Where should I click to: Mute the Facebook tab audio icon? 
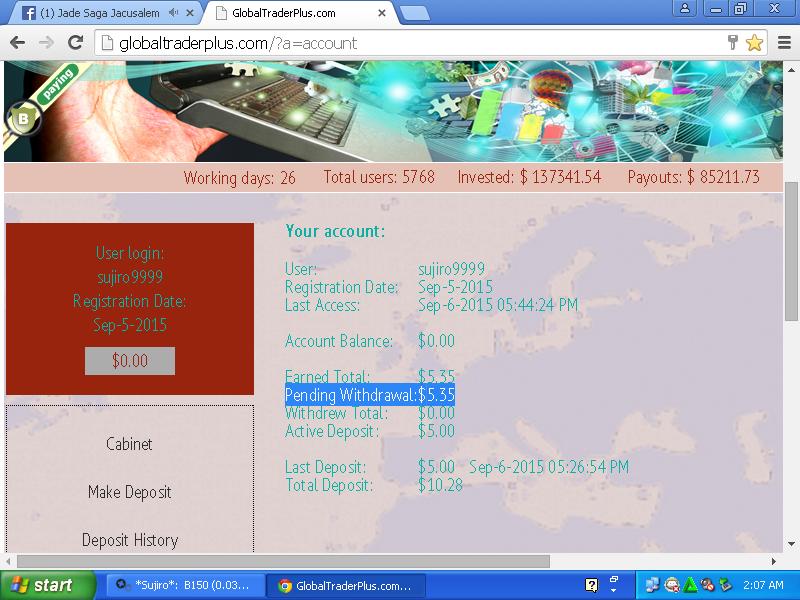pyautogui.click(x=173, y=14)
